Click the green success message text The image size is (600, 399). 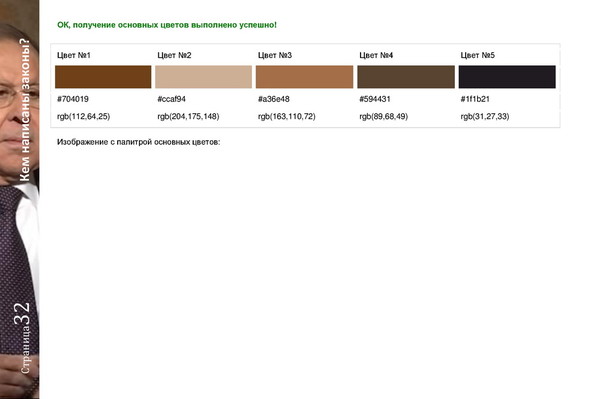click(167, 25)
